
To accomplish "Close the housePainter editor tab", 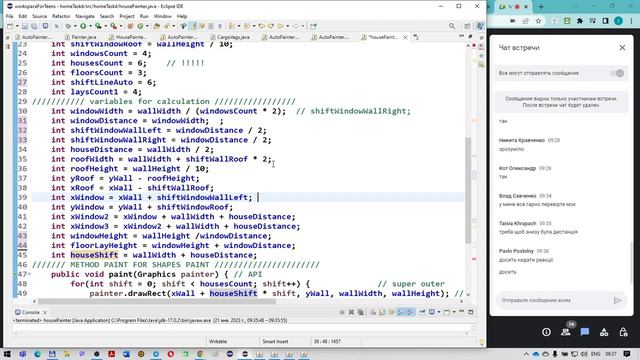I will [x=405, y=37].
